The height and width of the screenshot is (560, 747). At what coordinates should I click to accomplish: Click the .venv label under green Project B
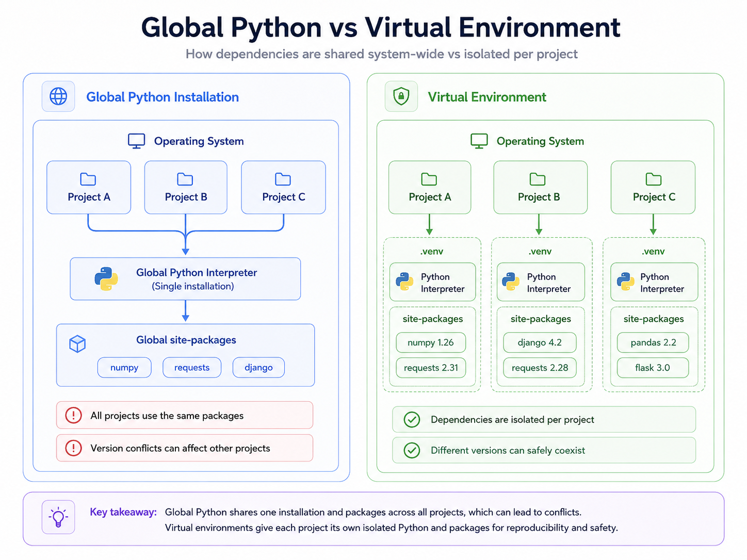(540, 252)
